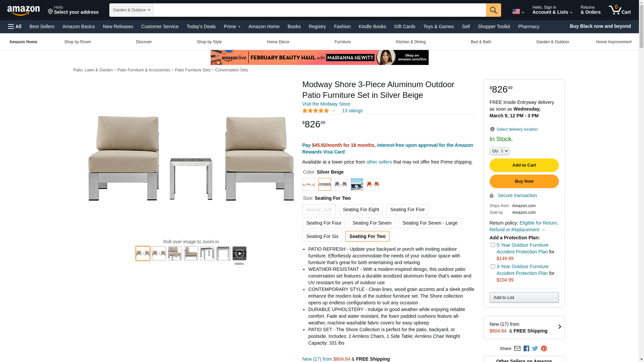644x362 pixels.
Task: Visit the Modway Store link
Action: (x=326, y=104)
